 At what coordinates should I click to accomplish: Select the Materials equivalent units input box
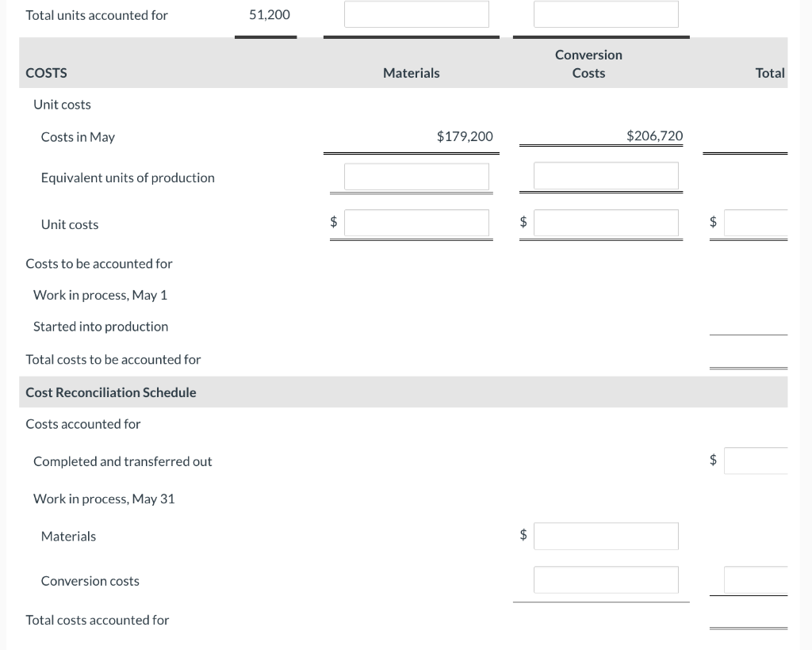coord(416,175)
